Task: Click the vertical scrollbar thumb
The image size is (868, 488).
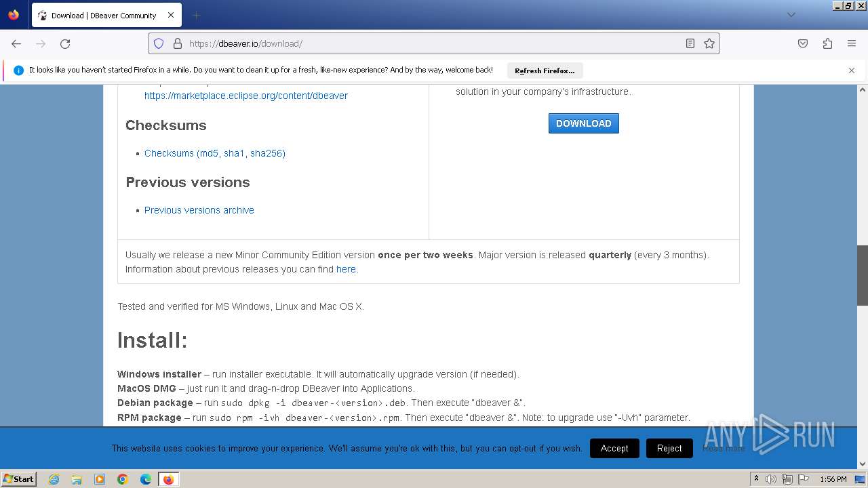Action: [863, 275]
